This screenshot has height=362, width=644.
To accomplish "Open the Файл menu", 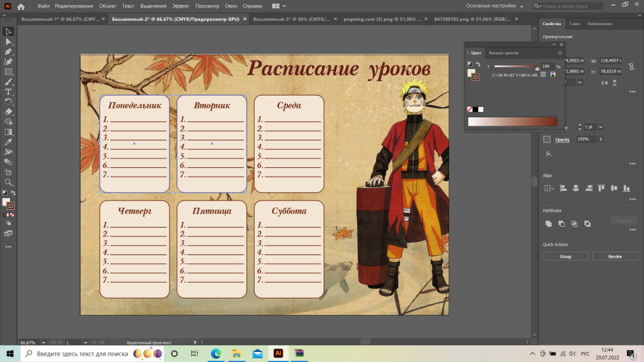I will [x=43, y=6].
